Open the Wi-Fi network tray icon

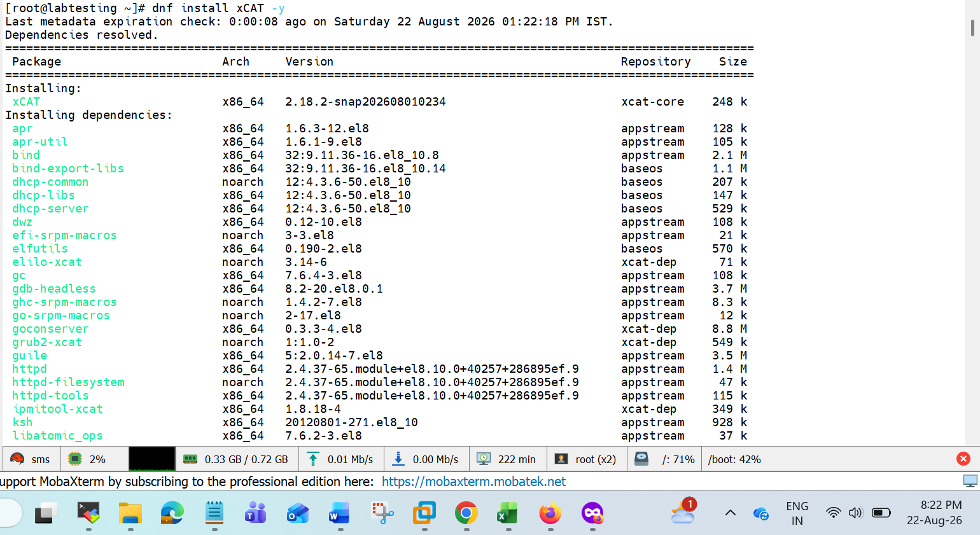833,513
